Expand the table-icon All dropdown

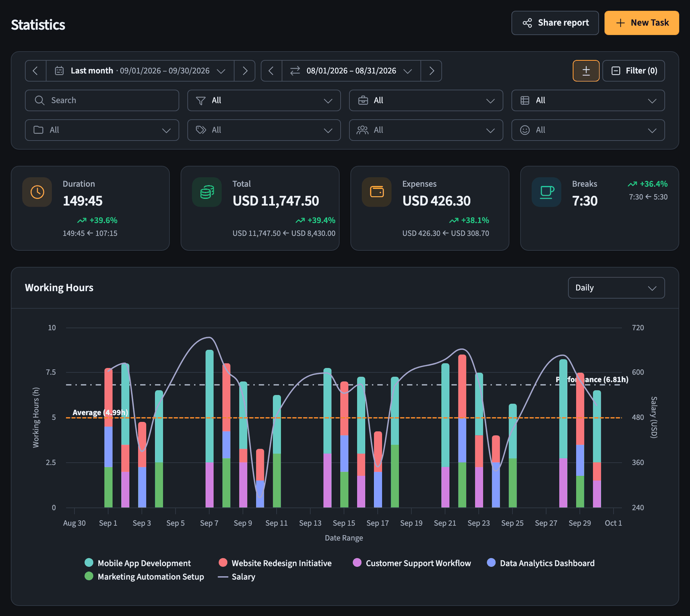[588, 101]
